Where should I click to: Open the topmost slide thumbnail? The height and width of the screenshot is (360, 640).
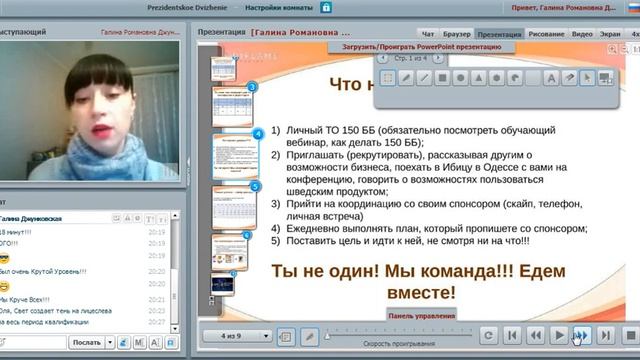tap(223, 68)
